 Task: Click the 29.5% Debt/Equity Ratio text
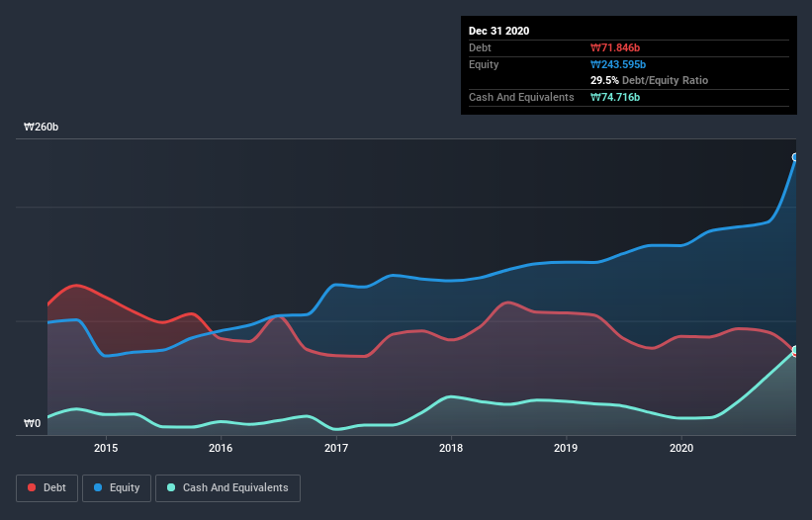click(x=650, y=81)
